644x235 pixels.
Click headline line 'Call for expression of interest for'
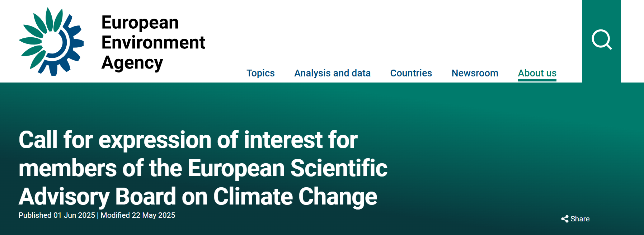(x=188, y=140)
